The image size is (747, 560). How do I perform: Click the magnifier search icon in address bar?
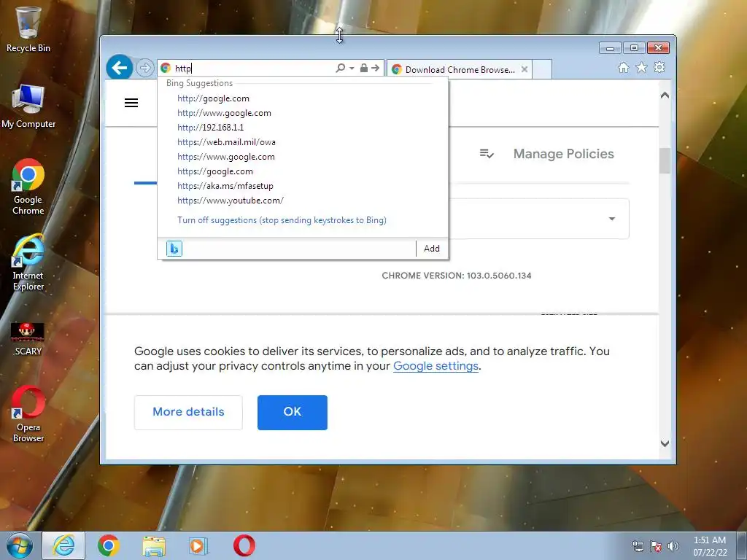[340, 68]
